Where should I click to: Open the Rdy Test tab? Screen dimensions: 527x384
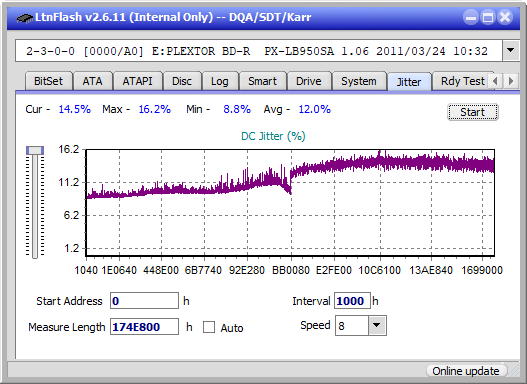tap(462, 81)
